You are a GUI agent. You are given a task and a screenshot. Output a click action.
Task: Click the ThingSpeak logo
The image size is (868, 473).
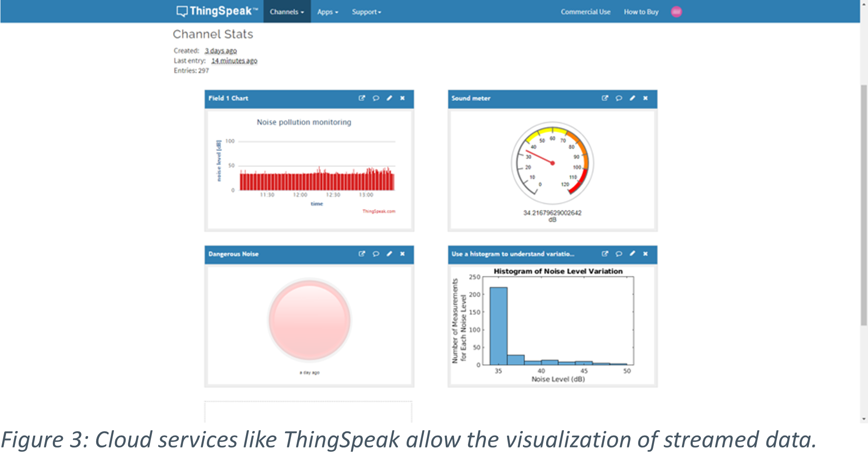(x=217, y=11)
